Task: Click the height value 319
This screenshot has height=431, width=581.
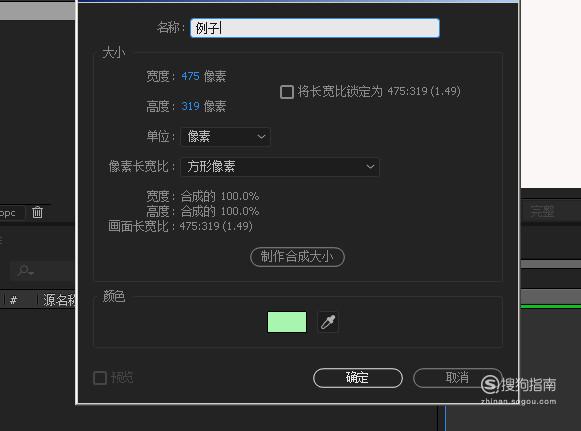Action: pos(190,106)
